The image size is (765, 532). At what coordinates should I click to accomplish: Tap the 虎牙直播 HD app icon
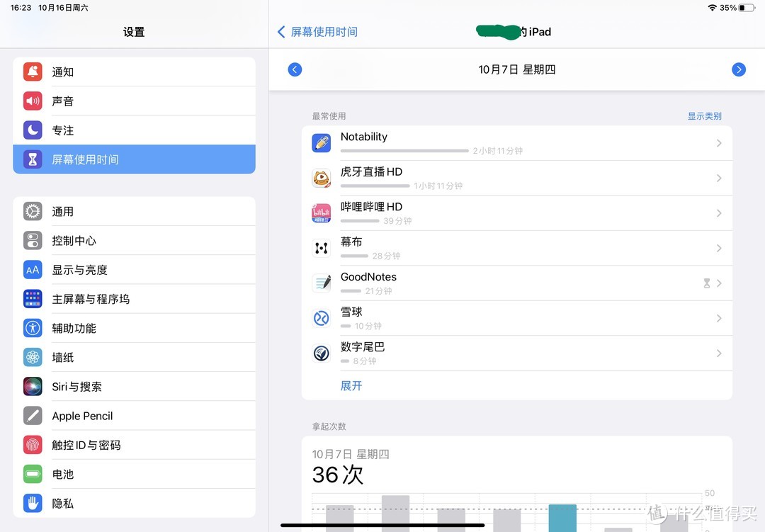(322, 178)
